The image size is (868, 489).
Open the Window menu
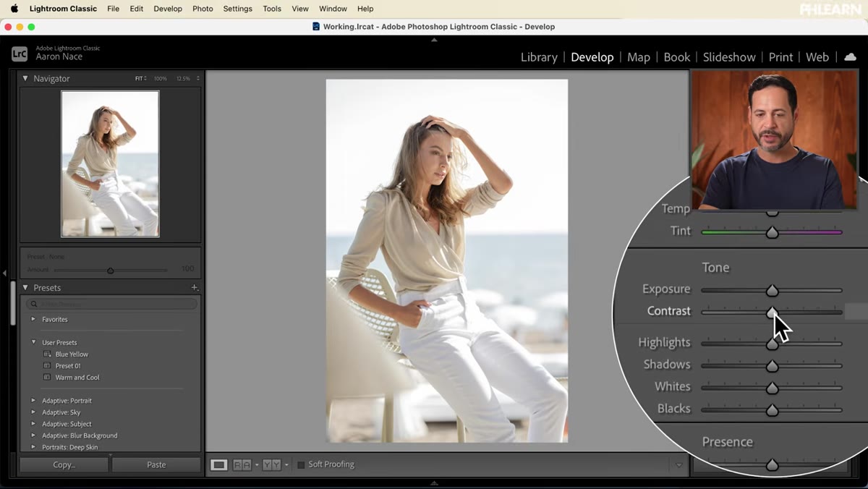point(333,9)
